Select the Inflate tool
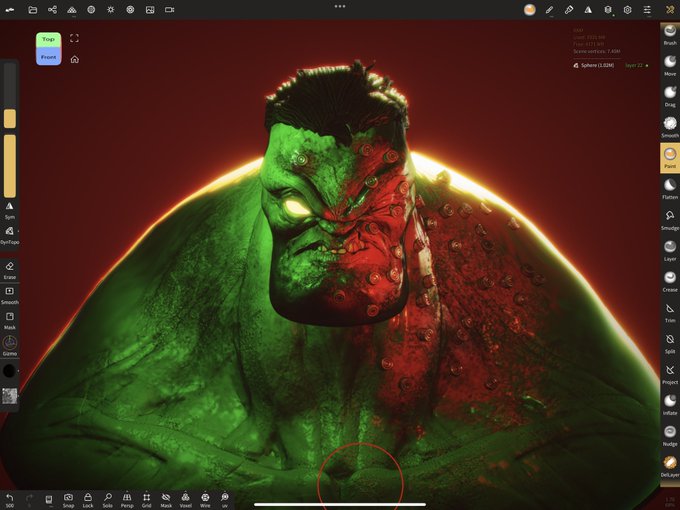Image resolution: width=680 pixels, height=510 pixels. (x=670, y=405)
